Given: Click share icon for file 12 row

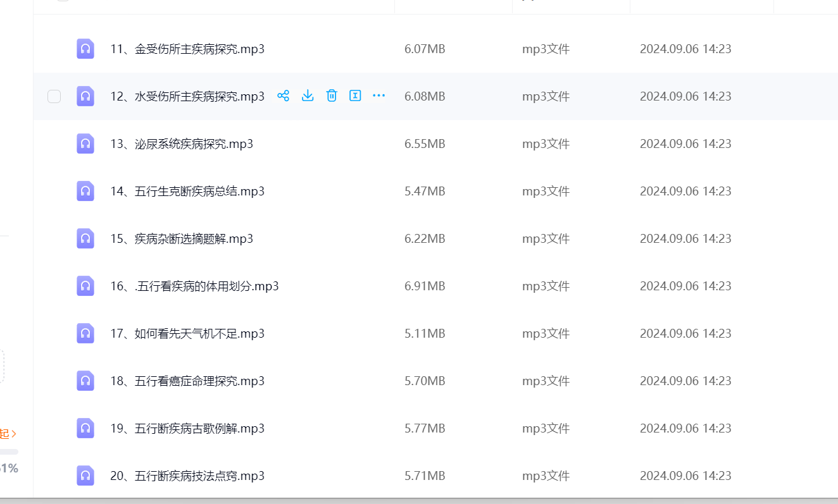Looking at the screenshot, I should click(x=284, y=96).
